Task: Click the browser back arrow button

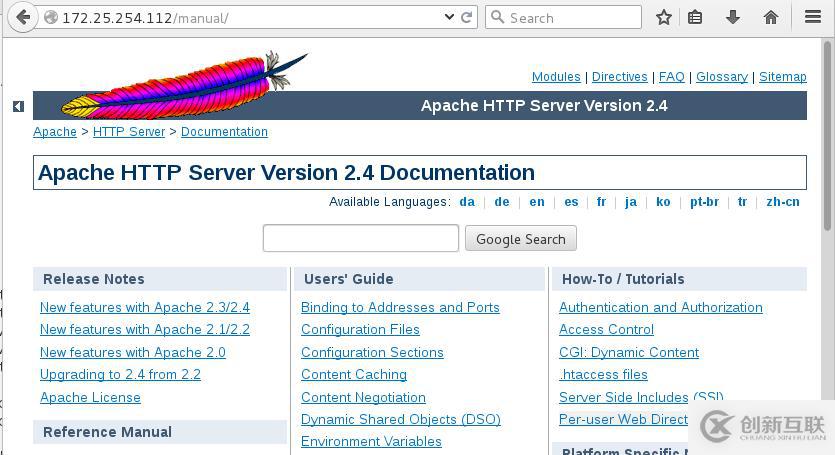Action: 22,17
